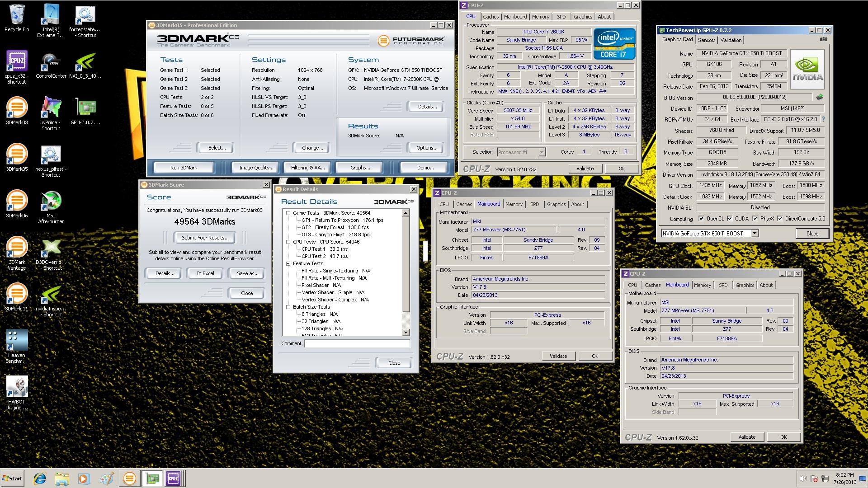Open nvidiaInspector shortcut icon

click(51, 300)
